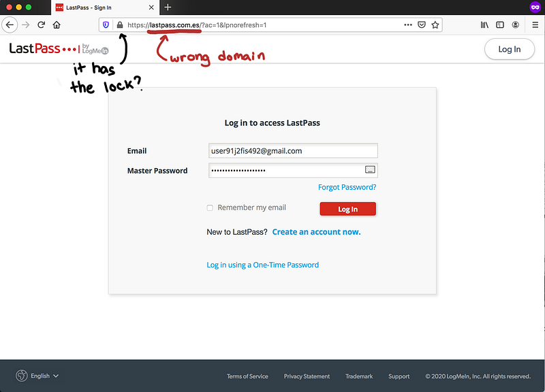The image size is (545, 392).
Task: Go back using the browser back arrow
Action: pos(10,25)
